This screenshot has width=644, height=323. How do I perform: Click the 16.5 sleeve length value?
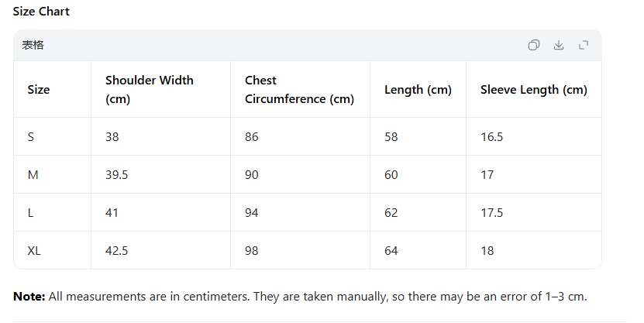point(492,137)
